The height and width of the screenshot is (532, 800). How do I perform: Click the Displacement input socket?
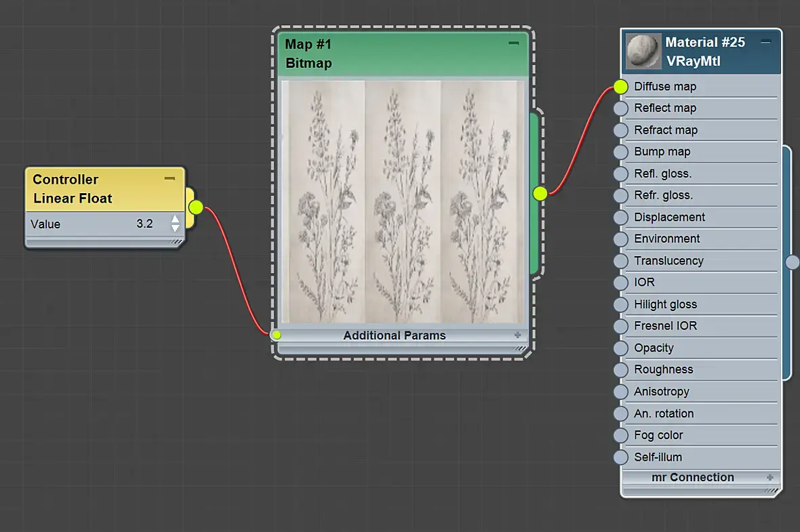click(620, 218)
